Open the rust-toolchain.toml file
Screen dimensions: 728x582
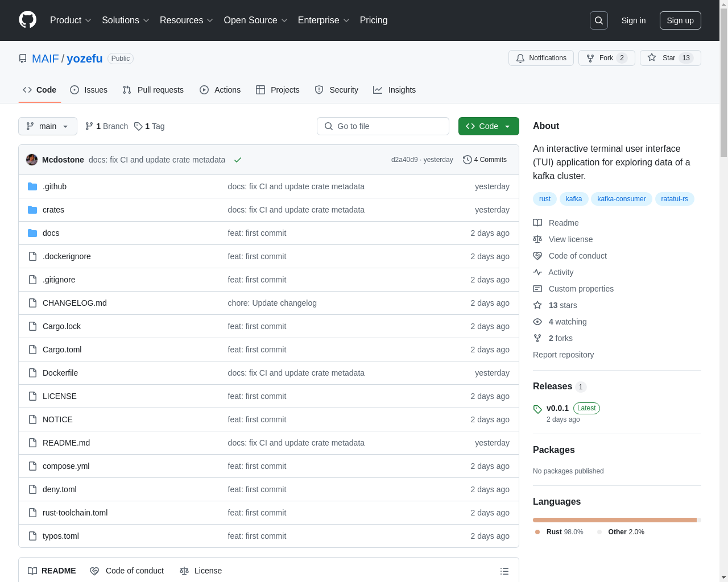[x=75, y=513]
